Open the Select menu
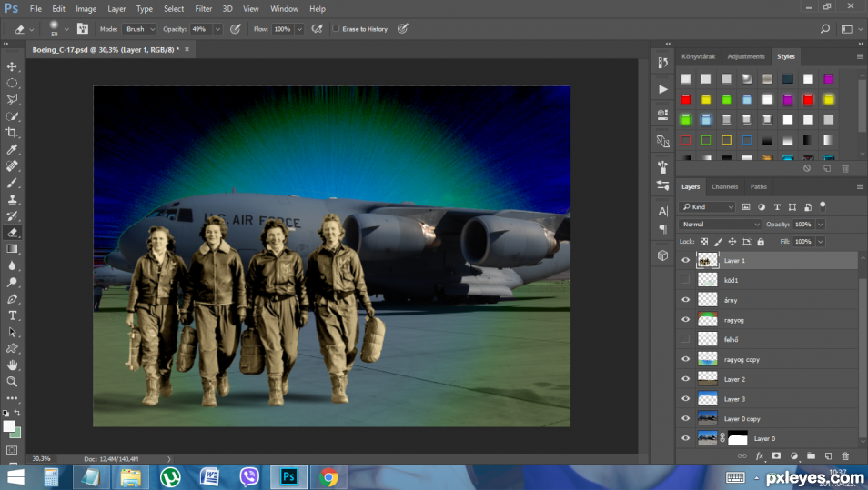Viewport: 868px width, 490px height. click(x=174, y=9)
